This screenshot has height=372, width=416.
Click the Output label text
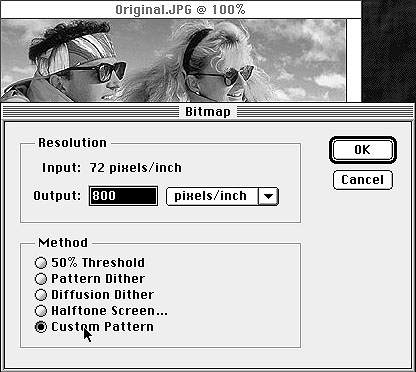click(57, 195)
